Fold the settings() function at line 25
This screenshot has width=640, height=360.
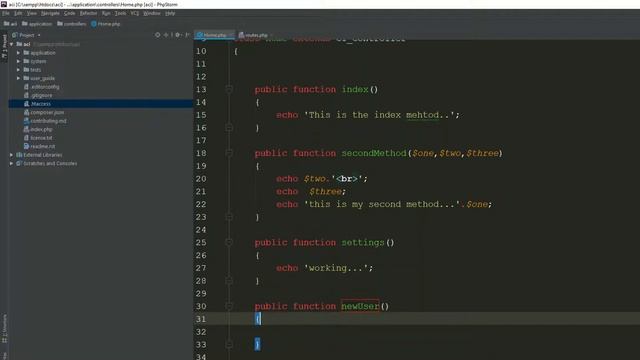229,242
